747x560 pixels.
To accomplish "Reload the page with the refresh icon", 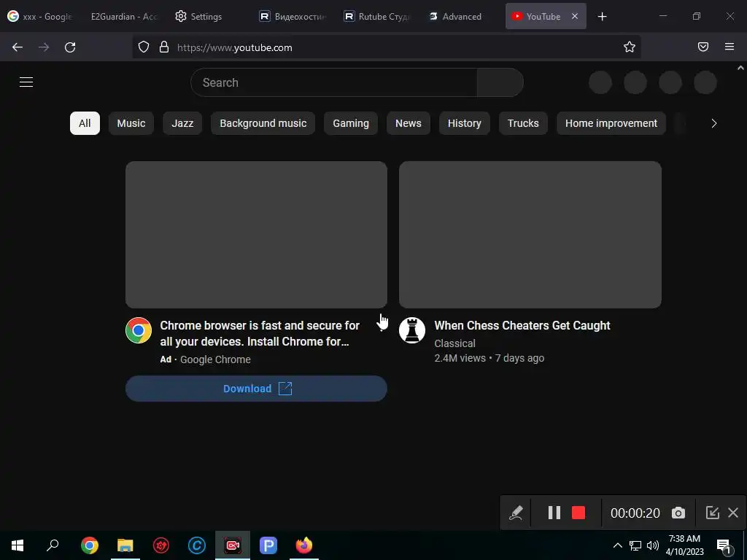I will [70, 47].
